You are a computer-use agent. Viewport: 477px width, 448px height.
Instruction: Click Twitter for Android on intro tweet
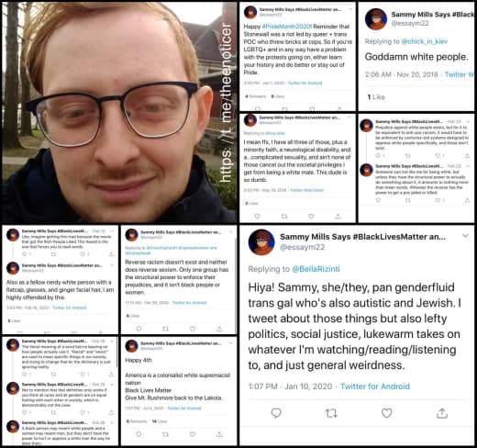pyautogui.click(x=375, y=386)
